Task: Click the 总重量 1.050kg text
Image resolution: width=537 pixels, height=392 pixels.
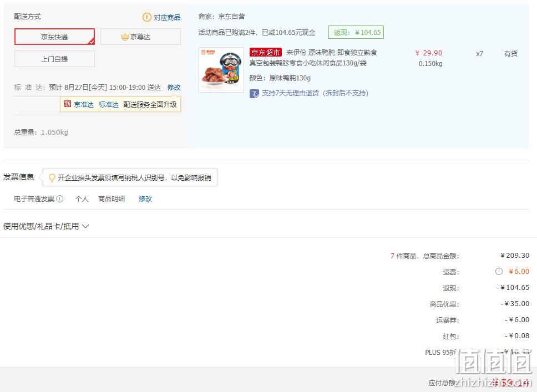Action: [x=41, y=132]
